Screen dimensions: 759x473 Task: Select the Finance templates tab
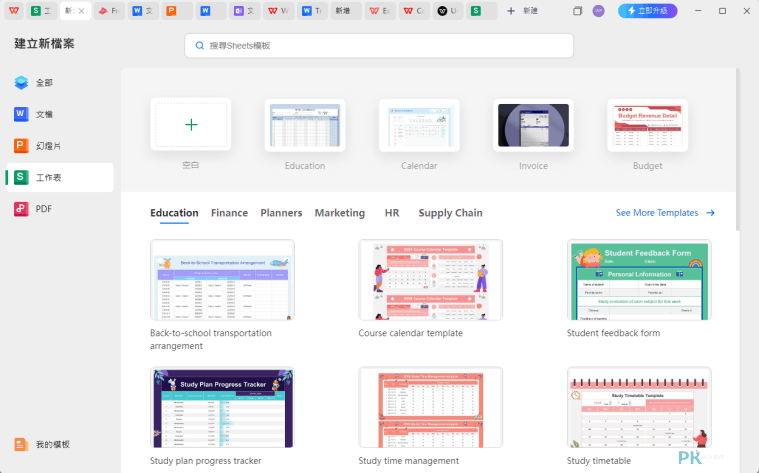click(x=229, y=213)
